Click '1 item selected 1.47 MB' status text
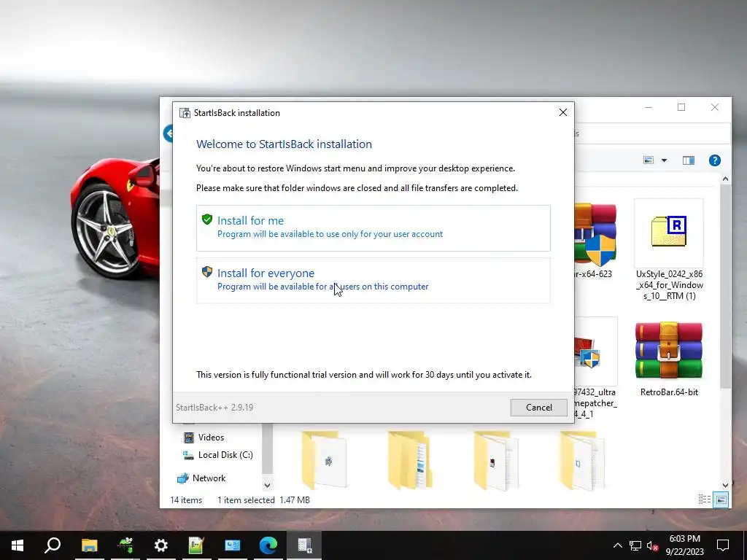The height and width of the screenshot is (560, 747). tap(263, 500)
